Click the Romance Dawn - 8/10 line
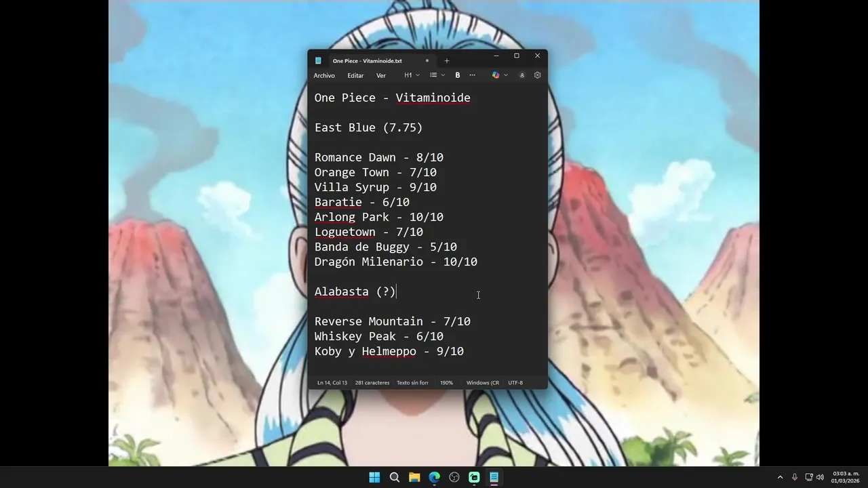Viewport: 868px width, 488px height. [379, 157]
